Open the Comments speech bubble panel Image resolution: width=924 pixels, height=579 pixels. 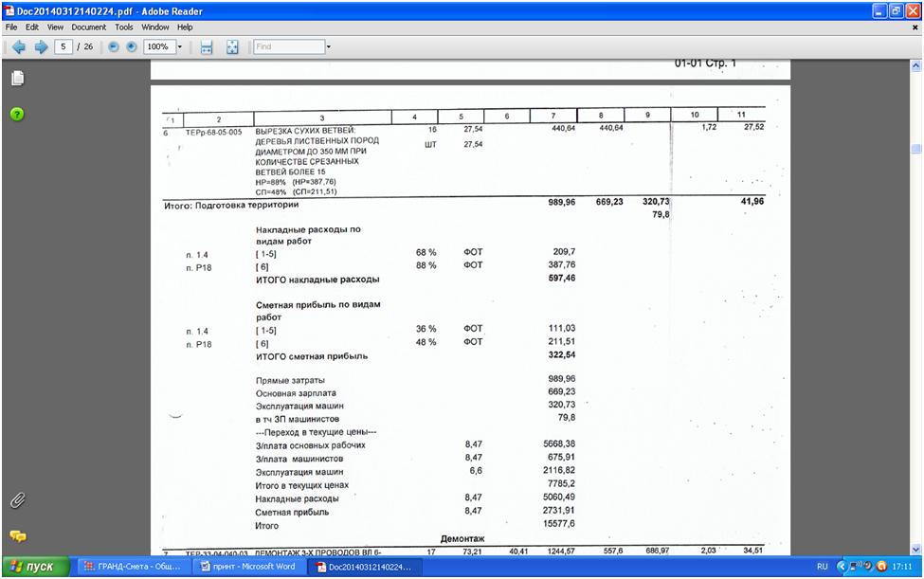18,536
